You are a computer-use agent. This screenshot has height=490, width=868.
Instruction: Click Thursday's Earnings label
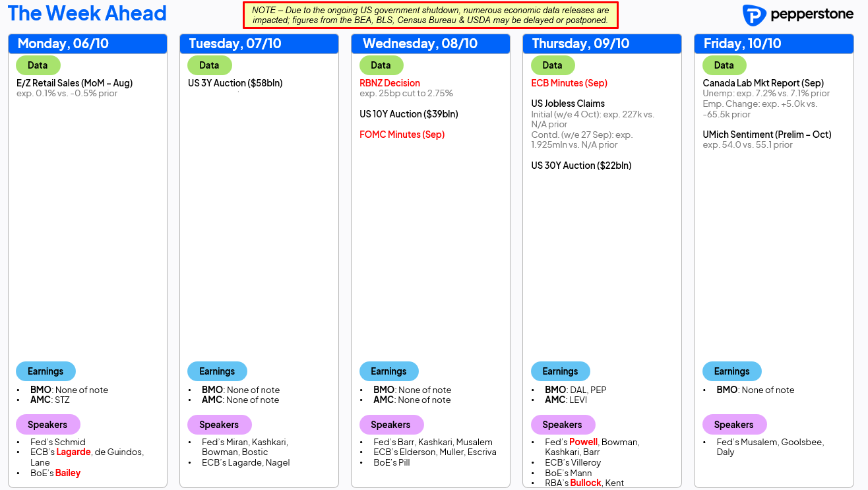tap(560, 371)
